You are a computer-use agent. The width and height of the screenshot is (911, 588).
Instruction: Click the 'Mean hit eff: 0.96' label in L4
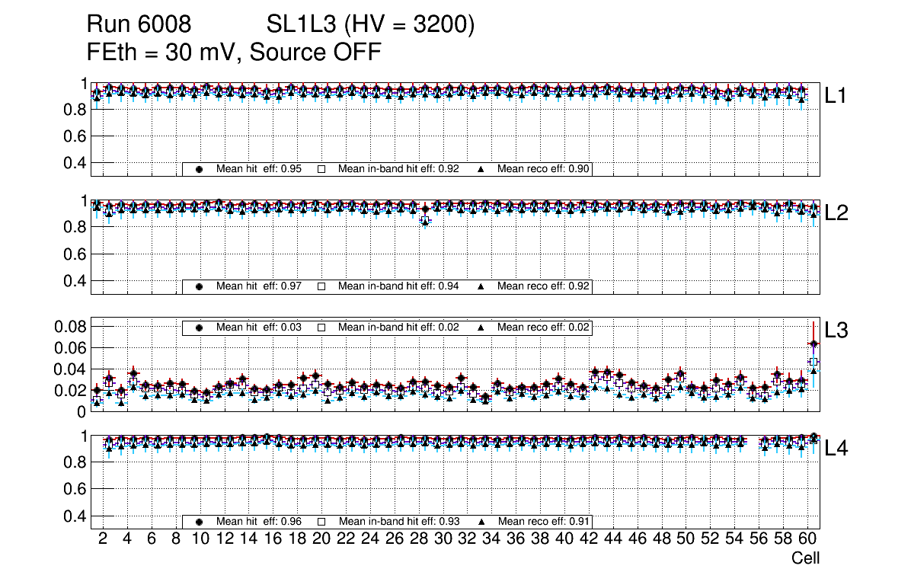259,522
